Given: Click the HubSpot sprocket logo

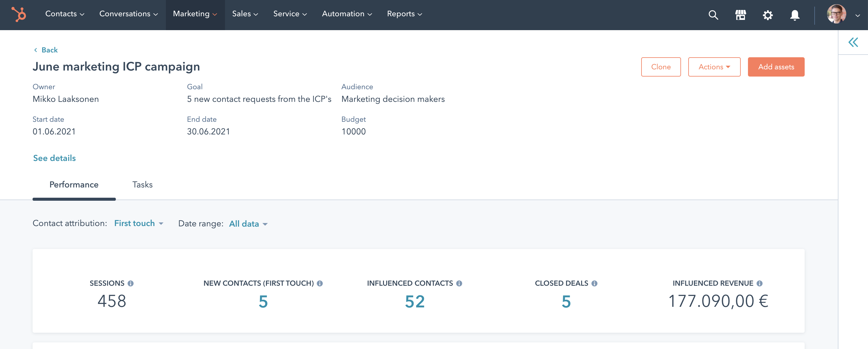Looking at the screenshot, I should (18, 14).
